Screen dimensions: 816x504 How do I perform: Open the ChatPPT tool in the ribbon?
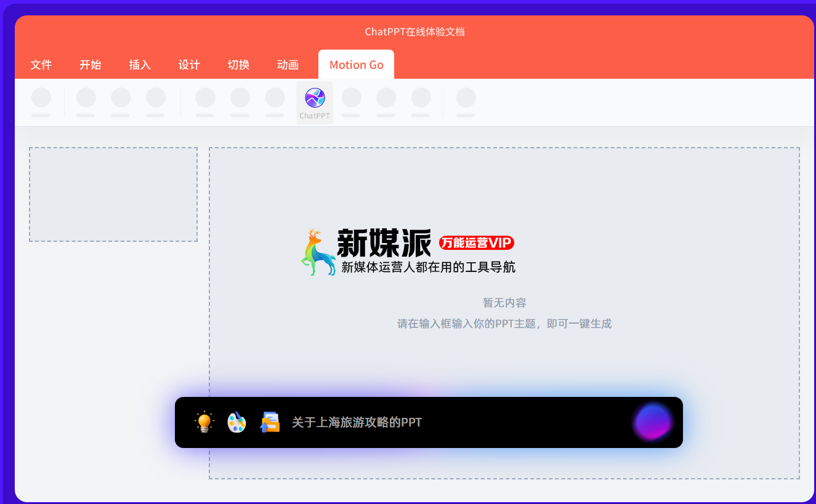pyautogui.click(x=315, y=103)
